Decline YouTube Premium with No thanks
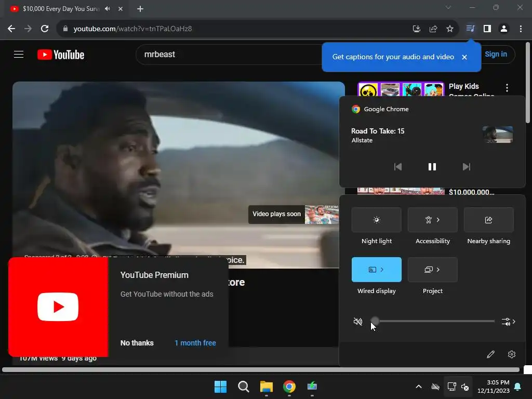Screen dimensions: 532x399 pyautogui.click(x=137, y=343)
